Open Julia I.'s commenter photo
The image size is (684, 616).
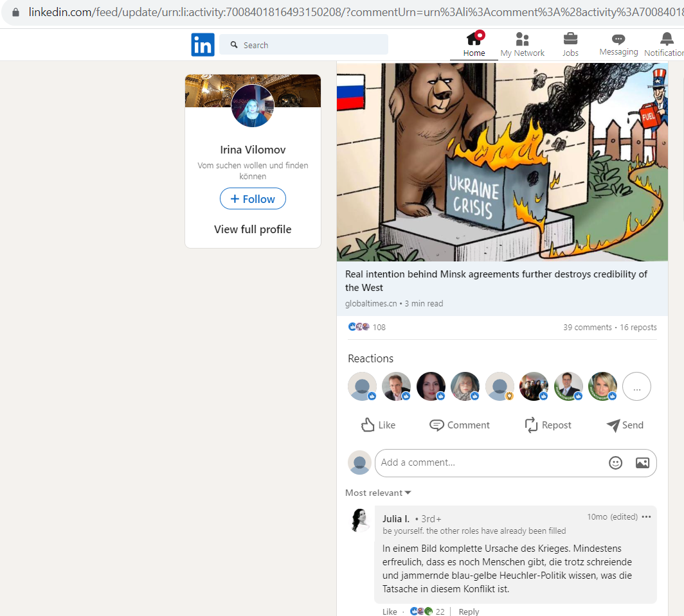(360, 520)
